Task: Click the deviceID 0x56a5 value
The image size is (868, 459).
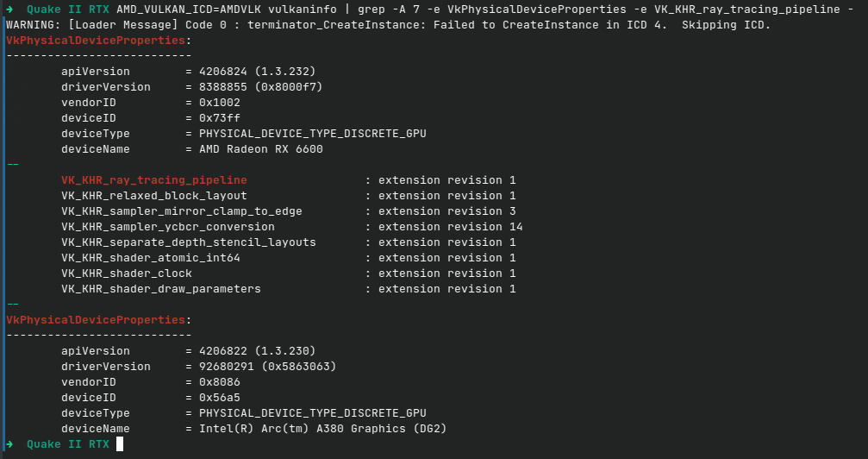Action: [x=219, y=398]
